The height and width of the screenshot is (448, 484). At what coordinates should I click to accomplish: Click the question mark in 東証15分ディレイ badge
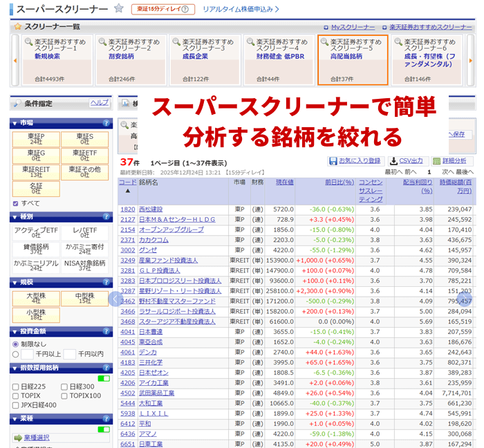point(185,9)
